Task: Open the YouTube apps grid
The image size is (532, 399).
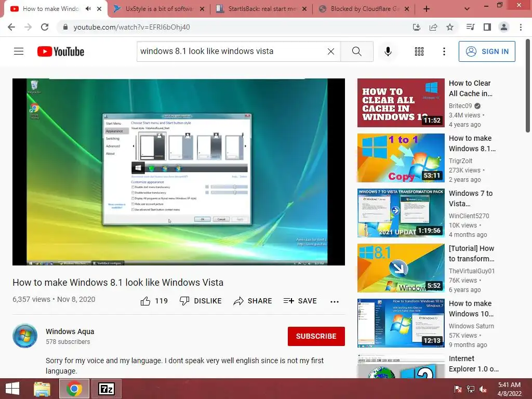Action: [419, 51]
